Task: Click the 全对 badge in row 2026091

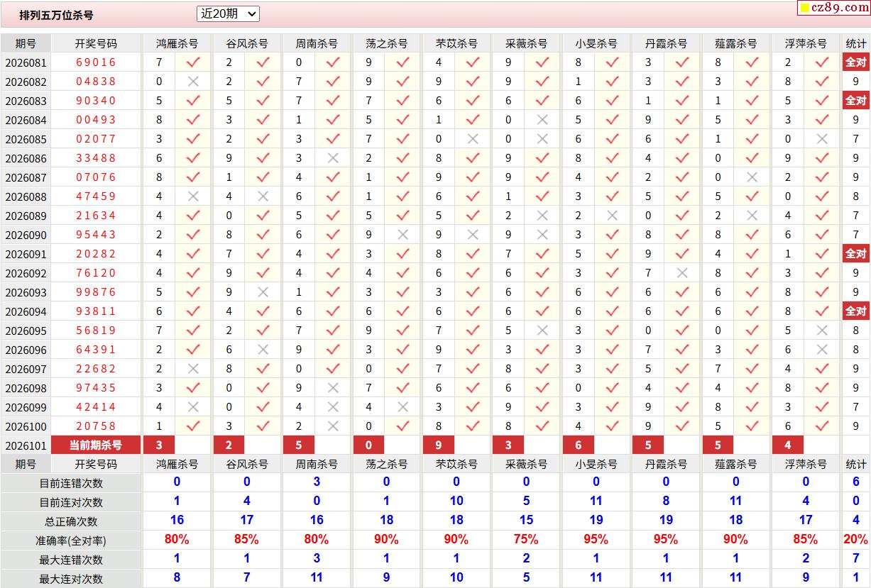Action: pyautogui.click(x=855, y=254)
